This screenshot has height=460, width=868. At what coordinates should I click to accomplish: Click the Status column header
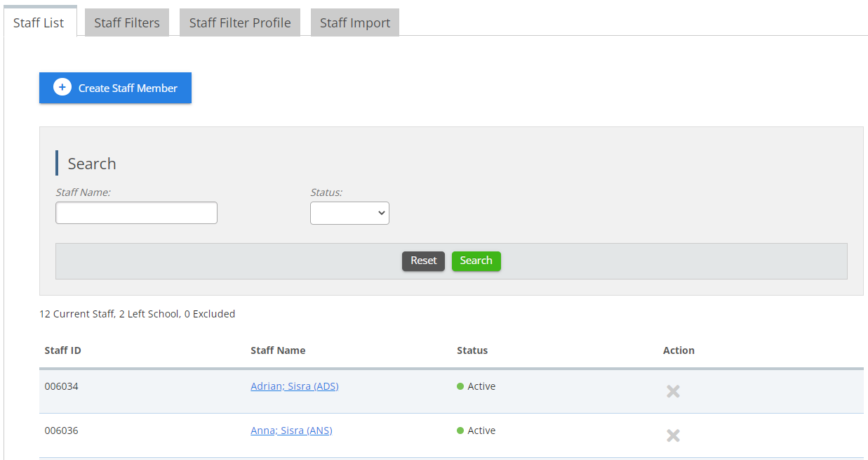point(472,350)
